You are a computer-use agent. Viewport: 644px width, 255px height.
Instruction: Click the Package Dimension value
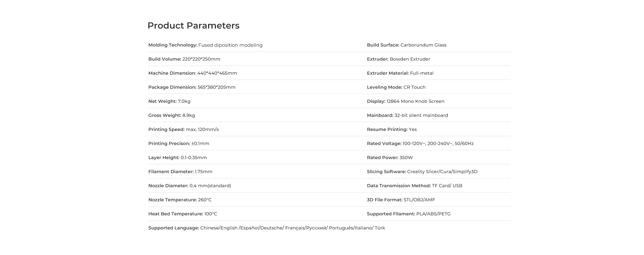[x=216, y=87]
